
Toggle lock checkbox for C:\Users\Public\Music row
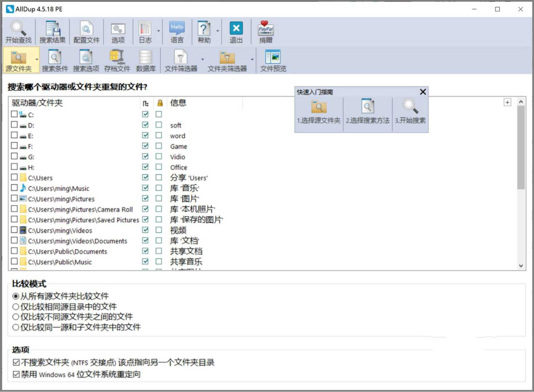point(159,262)
